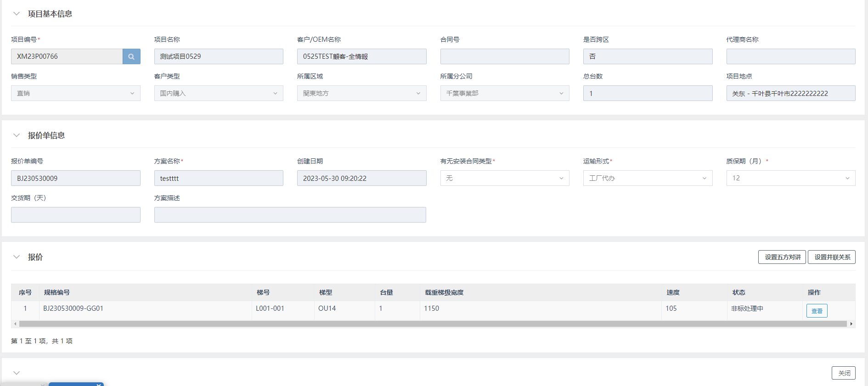The height and width of the screenshot is (386, 868).
Task: Open the 有无安装合同类型 dropdown
Action: [505, 178]
